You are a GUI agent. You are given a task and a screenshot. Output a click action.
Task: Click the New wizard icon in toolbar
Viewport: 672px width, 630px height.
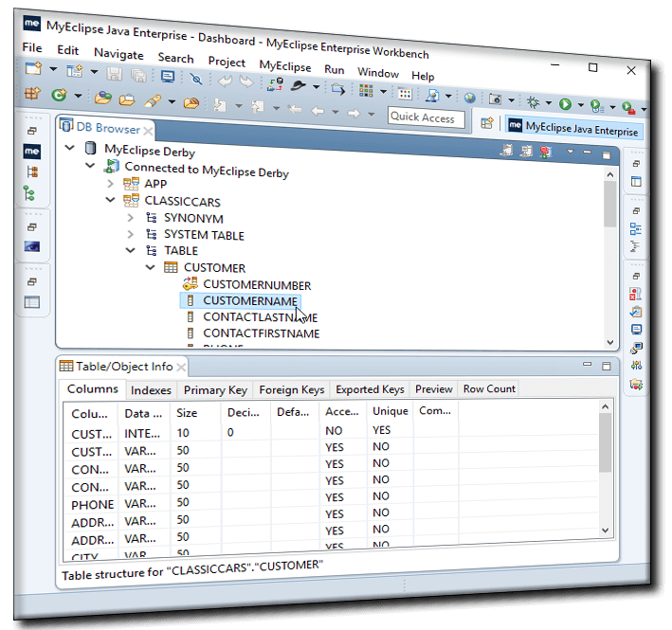[x=33, y=68]
